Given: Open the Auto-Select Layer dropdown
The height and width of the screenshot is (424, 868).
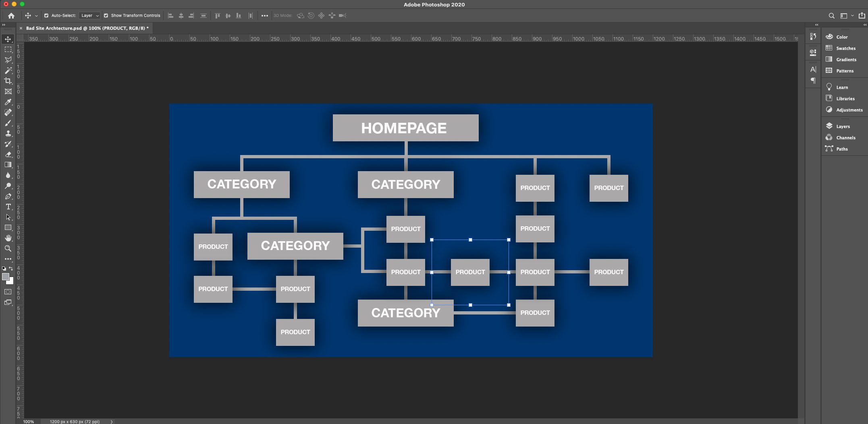Looking at the screenshot, I should [89, 16].
